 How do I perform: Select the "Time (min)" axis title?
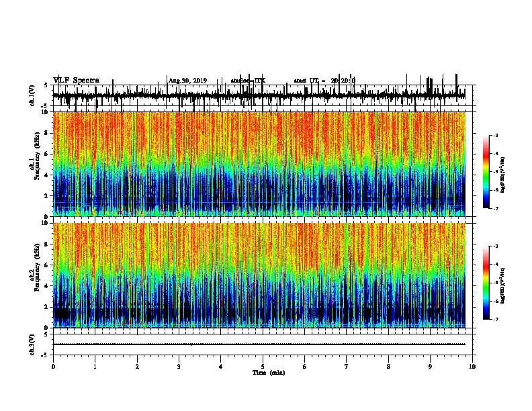tap(269, 373)
